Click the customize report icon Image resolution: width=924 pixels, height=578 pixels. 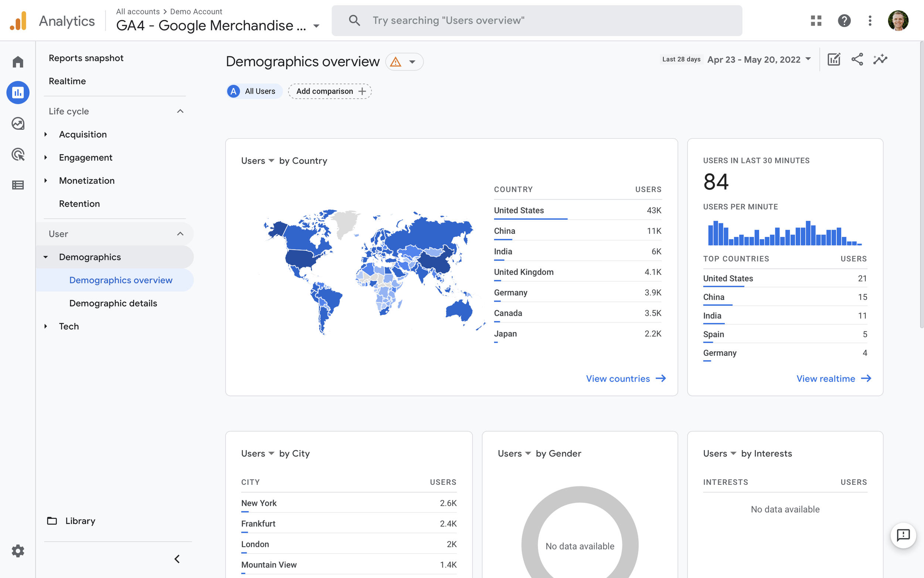click(x=834, y=59)
